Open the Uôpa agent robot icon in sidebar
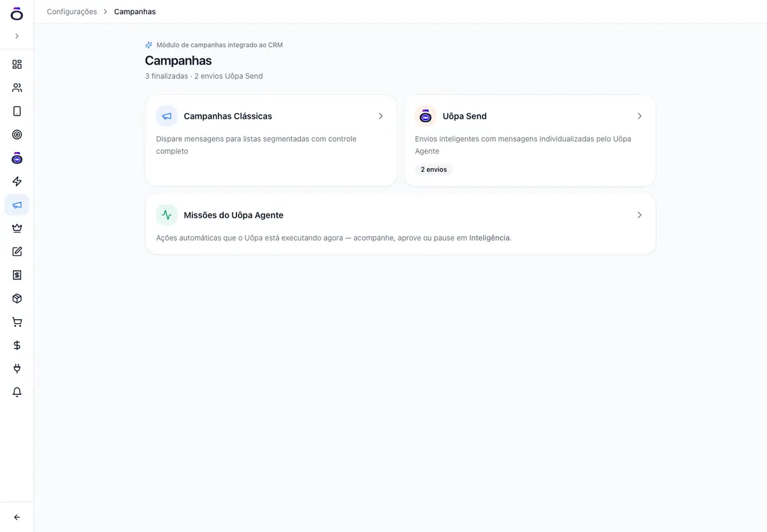The height and width of the screenshot is (532, 767). [x=17, y=158]
